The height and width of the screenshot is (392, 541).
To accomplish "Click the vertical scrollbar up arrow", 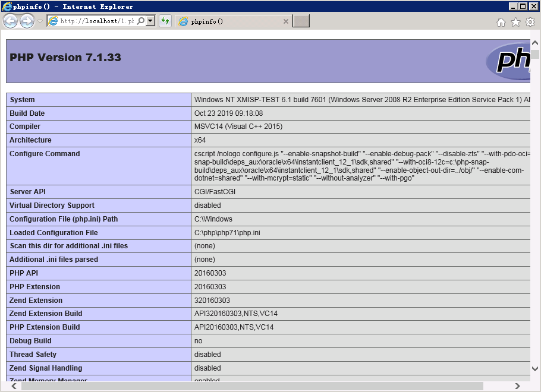I will click(x=535, y=43).
